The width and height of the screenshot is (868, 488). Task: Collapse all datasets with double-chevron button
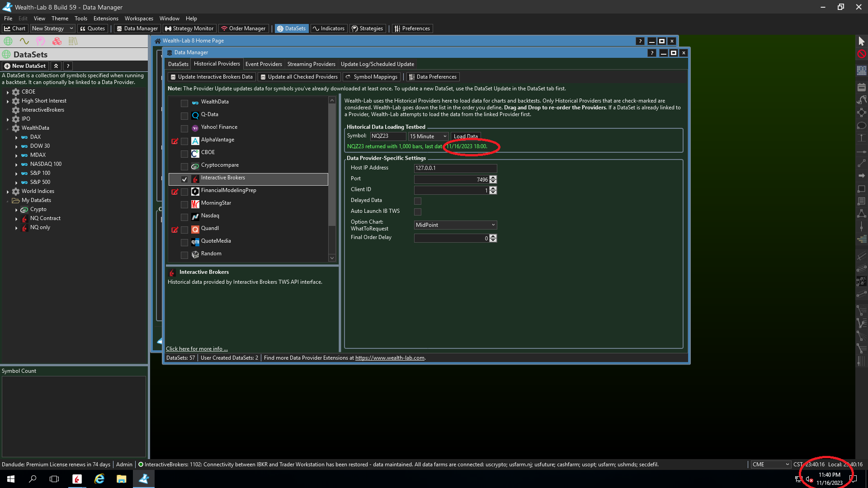click(56, 66)
